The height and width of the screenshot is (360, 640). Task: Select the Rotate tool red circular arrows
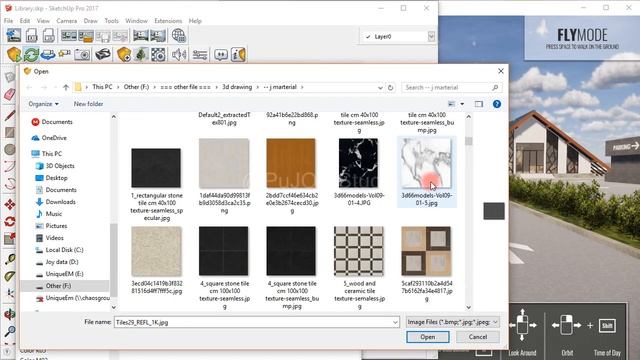pos(10,222)
